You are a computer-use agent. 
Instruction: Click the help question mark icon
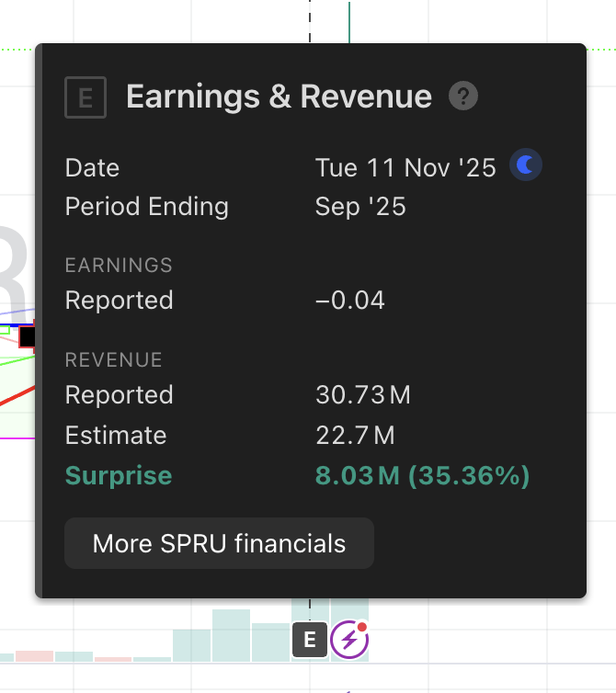click(463, 97)
